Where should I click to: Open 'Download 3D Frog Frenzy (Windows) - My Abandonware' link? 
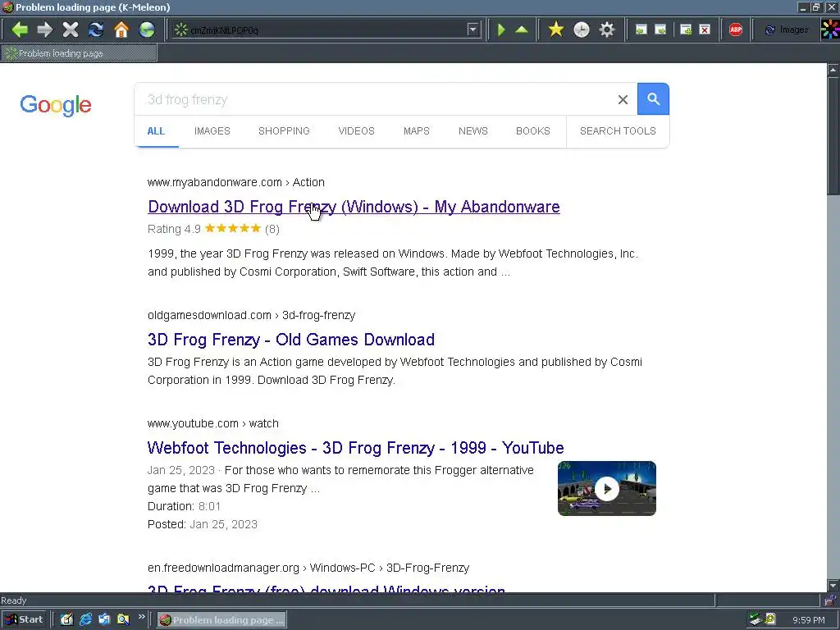(354, 207)
